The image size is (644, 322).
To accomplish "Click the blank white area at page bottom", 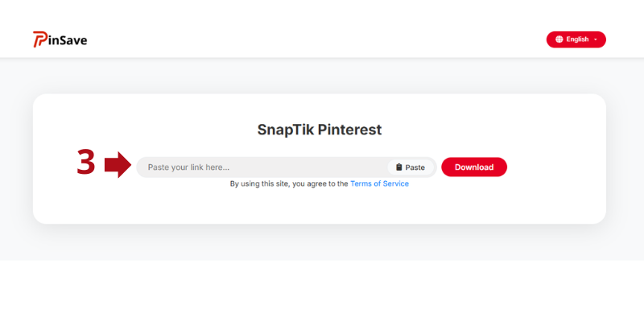I will [322, 294].
